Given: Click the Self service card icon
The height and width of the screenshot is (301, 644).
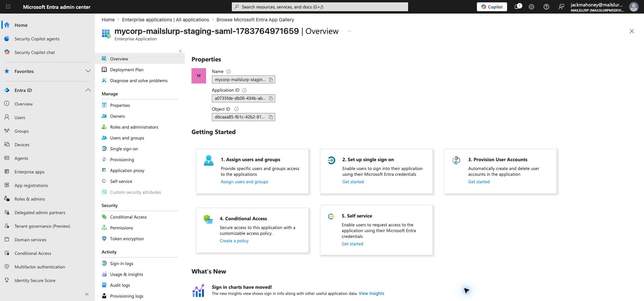Looking at the screenshot, I should [x=331, y=217].
